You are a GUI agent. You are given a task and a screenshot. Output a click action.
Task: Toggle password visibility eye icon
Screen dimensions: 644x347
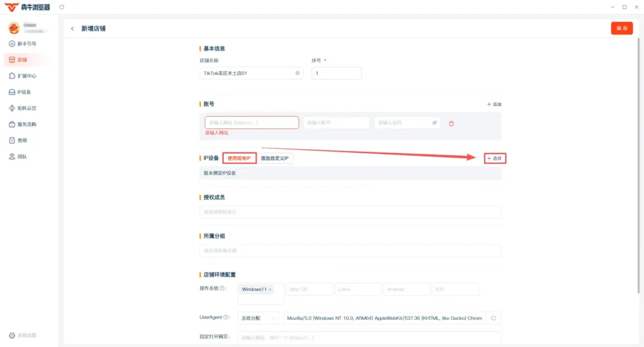click(435, 123)
